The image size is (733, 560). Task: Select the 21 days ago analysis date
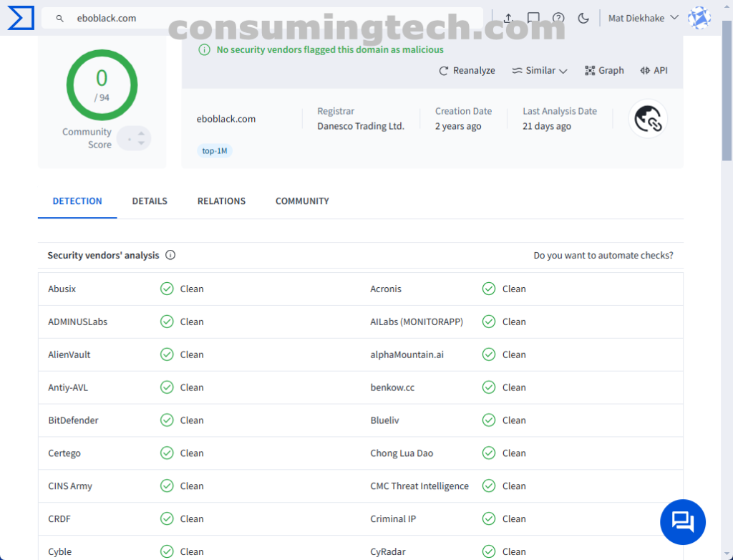546,126
